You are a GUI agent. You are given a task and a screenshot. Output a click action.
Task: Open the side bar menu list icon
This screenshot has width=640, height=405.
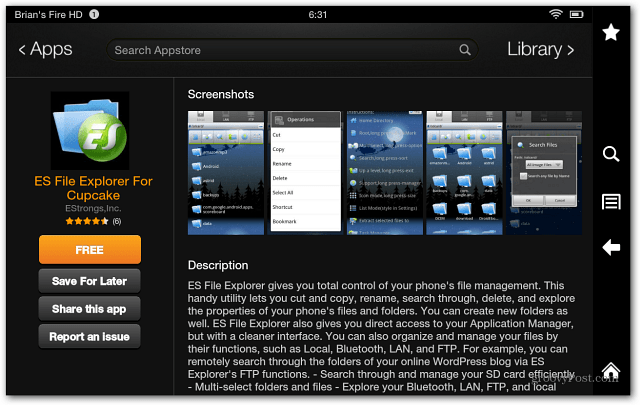pos(611,202)
